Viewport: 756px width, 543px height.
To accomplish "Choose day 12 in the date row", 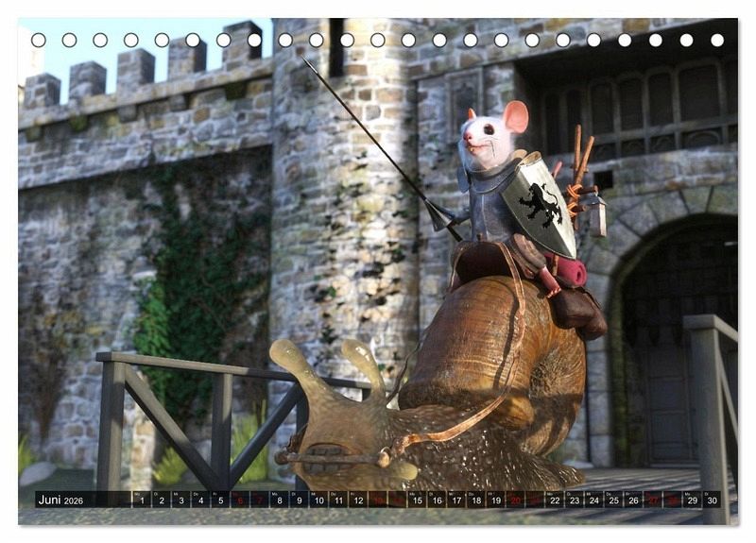I will [x=357, y=500].
